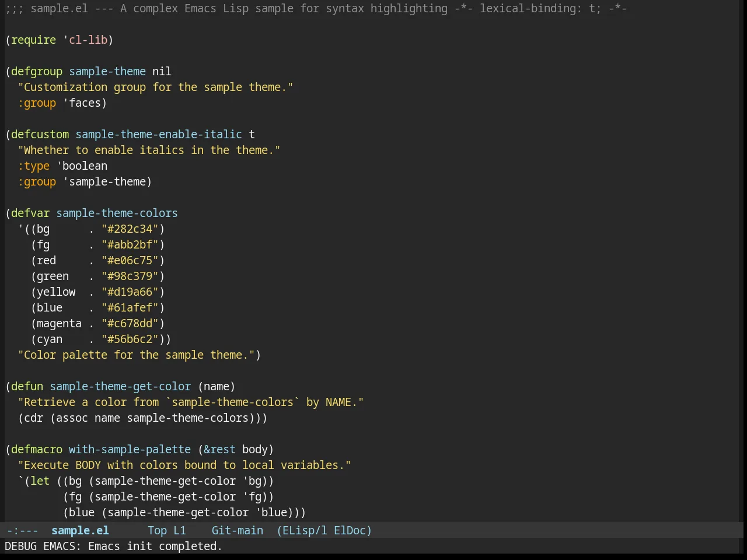Click the 'yellow' alist key
The height and width of the screenshot is (560, 747).
coord(56,292)
